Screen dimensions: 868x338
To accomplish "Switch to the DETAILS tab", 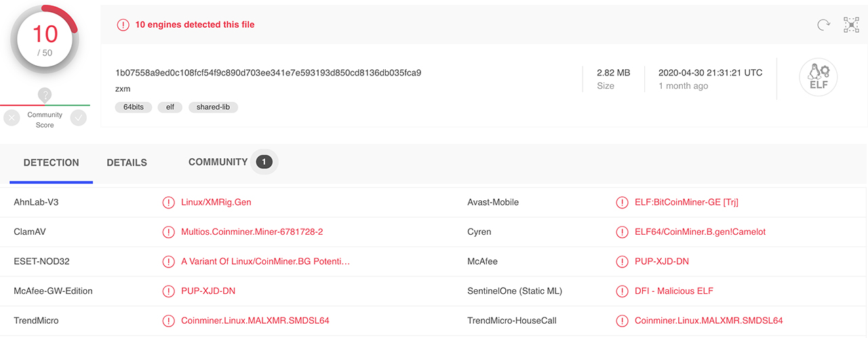I will click(127, 163).
